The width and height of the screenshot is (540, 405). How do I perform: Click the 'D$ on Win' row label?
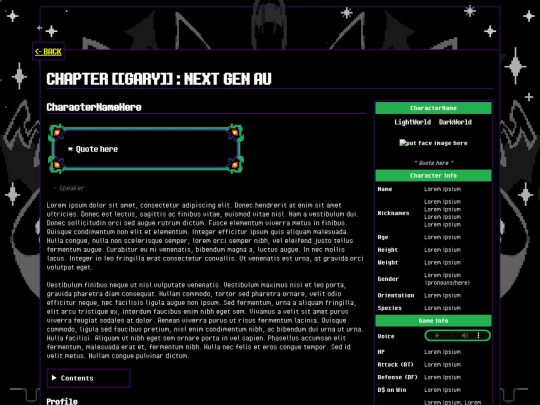[392, 390]
